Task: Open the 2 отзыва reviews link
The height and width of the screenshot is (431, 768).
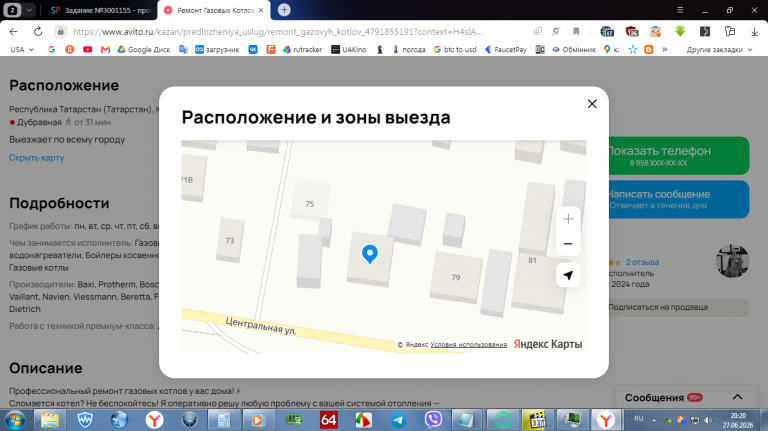Action: [x=642, y=262]
